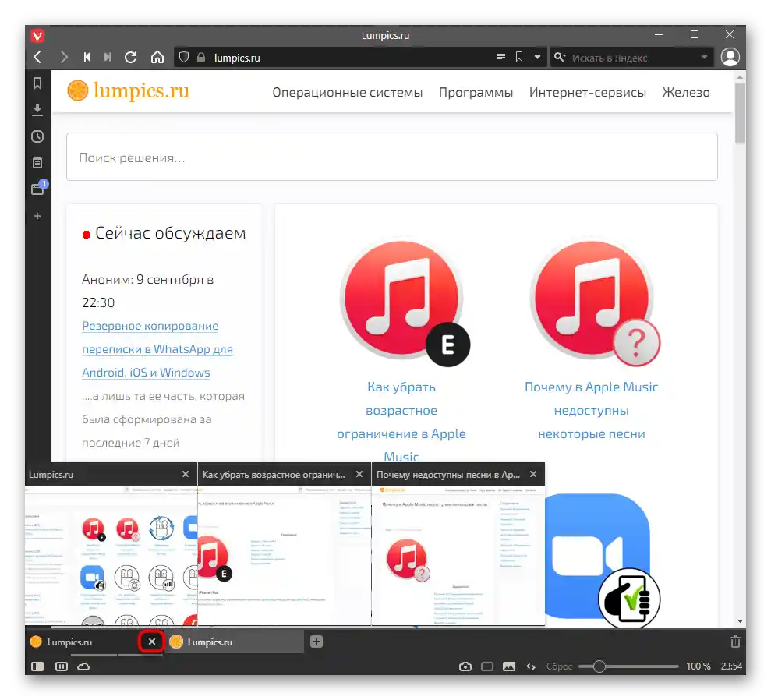Image resolution: width=771 pixels, height=700 pixels.
Task: Click the window tiling status icon
Action: click(x=487, y=666)
